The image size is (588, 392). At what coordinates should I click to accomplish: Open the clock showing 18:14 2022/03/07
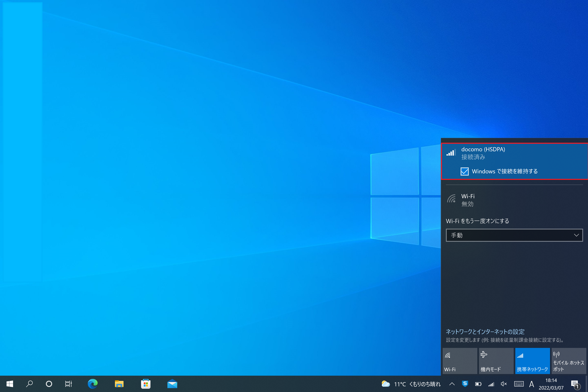(551, 384)
